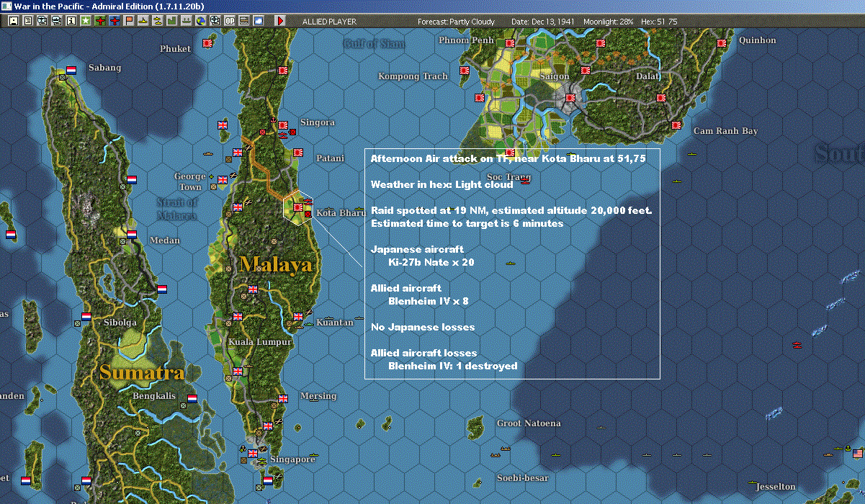Click the 'No Japanese losses' line
The image size is (865, 504).
[x=423, y=327]
